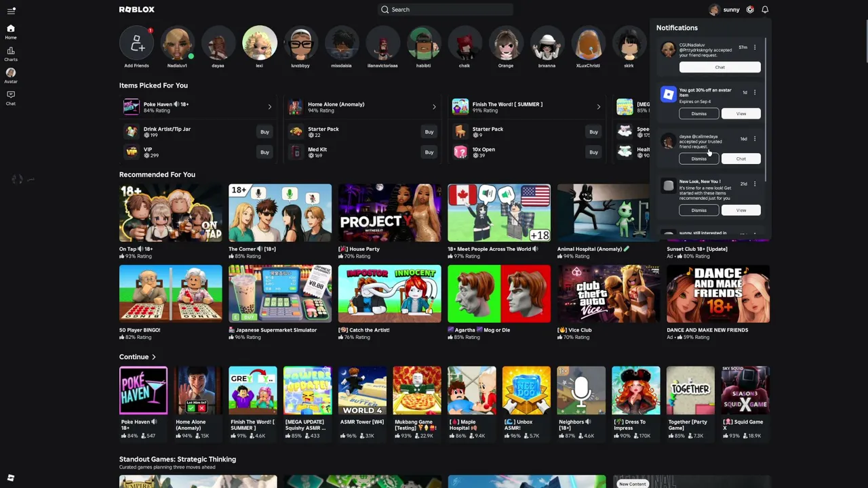Open the Avatar page in the sidebar
Viewport: 868px width, 488px height.
point(11,75)
